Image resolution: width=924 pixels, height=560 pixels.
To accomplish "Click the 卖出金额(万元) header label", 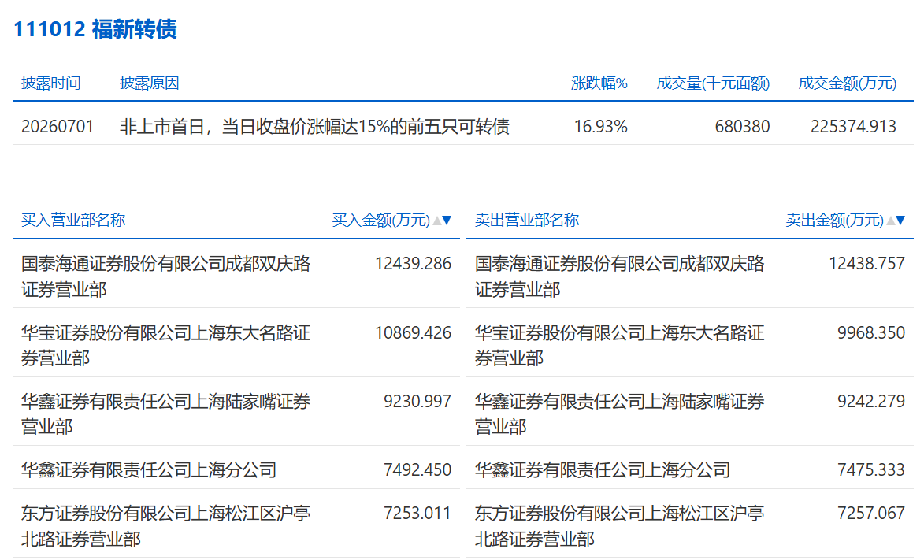I will pos(835,221).
